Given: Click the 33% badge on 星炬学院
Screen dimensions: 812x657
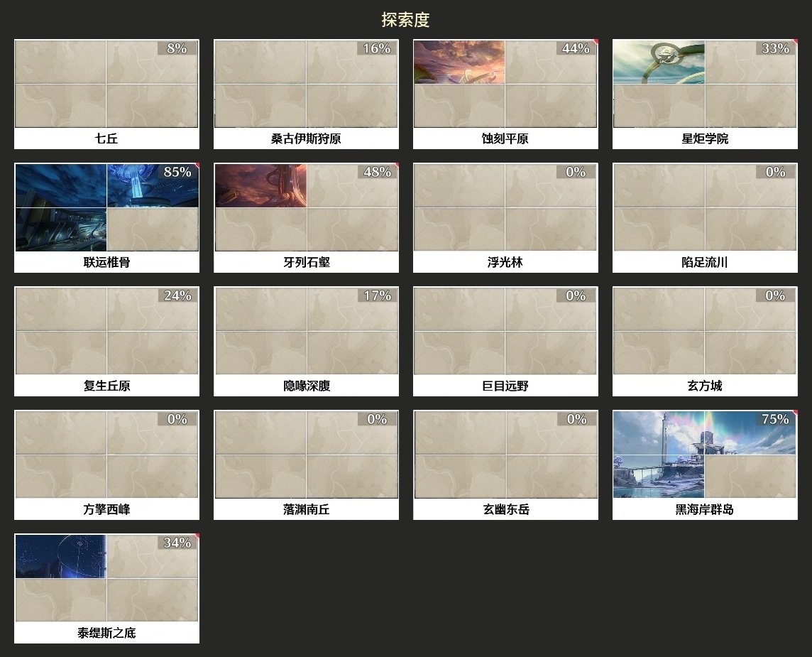Looking at the screenshot, I should pyautogui.click(x=775, y=48).
